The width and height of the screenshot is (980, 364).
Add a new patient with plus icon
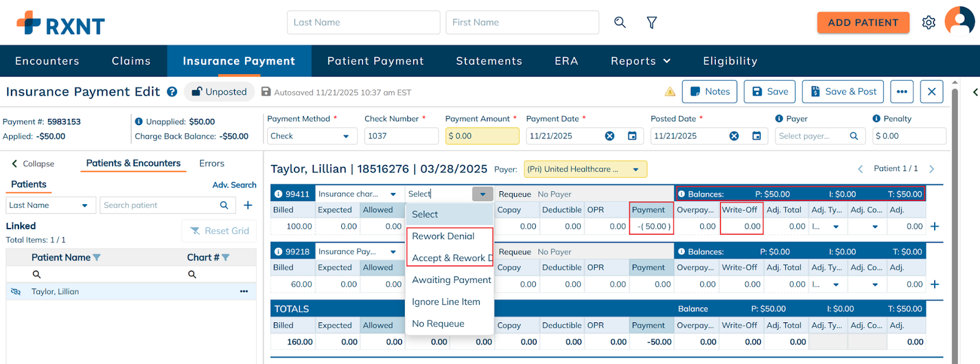248,205
